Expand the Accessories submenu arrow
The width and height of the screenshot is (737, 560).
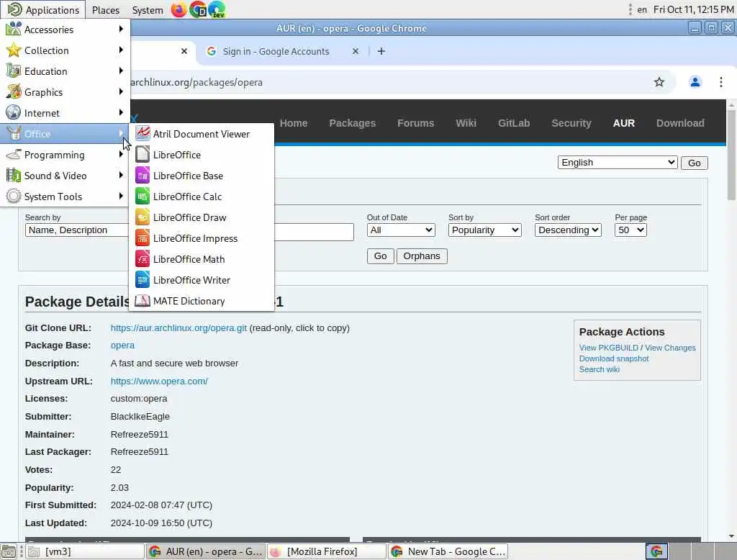[x=121, y=30]
